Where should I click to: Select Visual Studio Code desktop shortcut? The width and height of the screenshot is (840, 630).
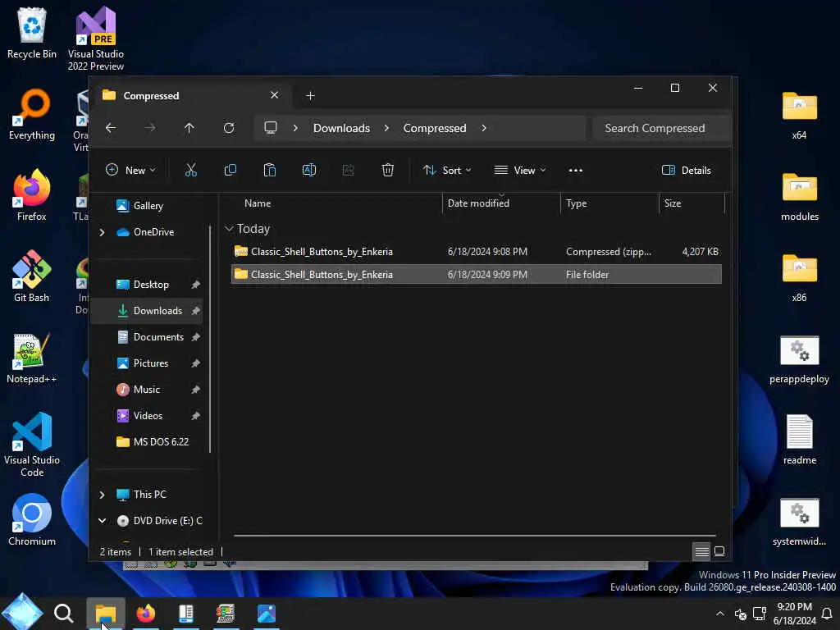point(32,445)
